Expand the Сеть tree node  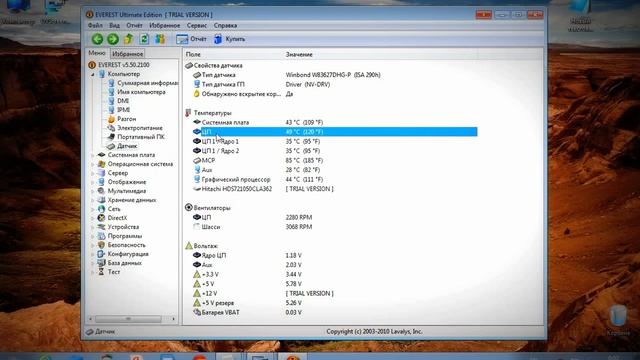click(93, 209)
